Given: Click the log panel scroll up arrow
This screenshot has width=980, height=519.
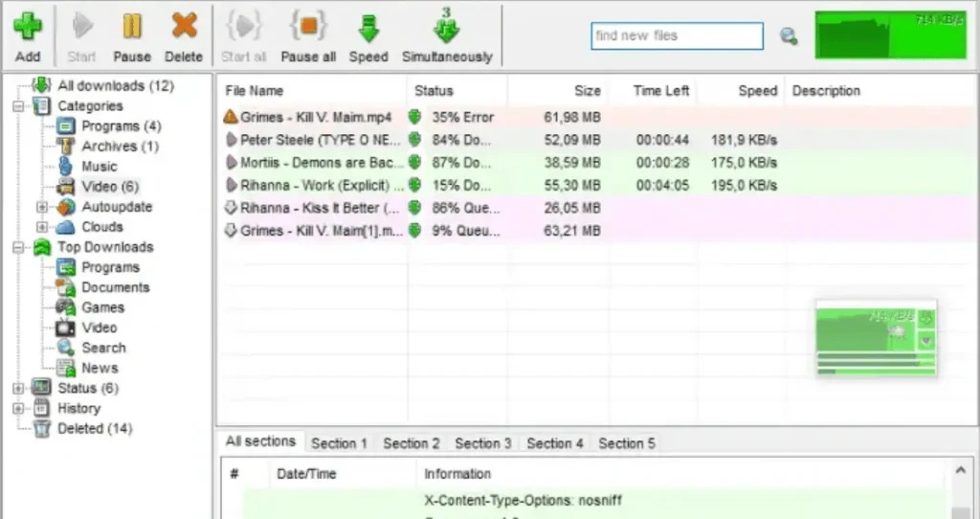Looking at the screenshot, I should pyautogui.click(x=961, y=469).
